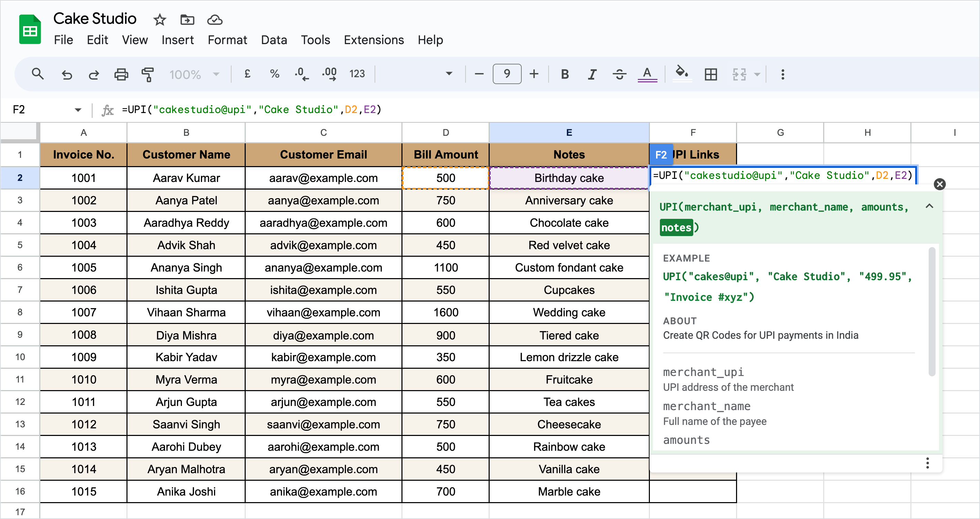Select column A header
The image size is (980, 519).
pos(83,132)
